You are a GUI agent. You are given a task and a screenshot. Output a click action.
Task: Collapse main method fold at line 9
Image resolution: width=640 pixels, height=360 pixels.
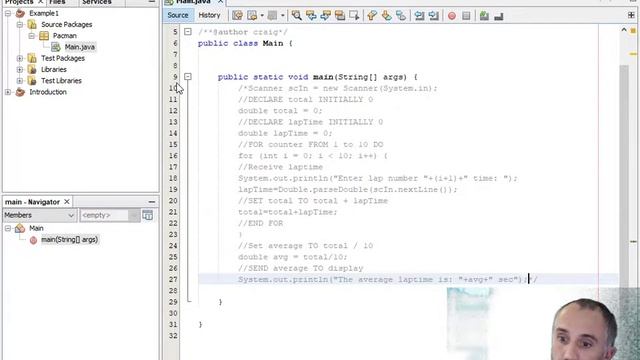tap(188, 77)
